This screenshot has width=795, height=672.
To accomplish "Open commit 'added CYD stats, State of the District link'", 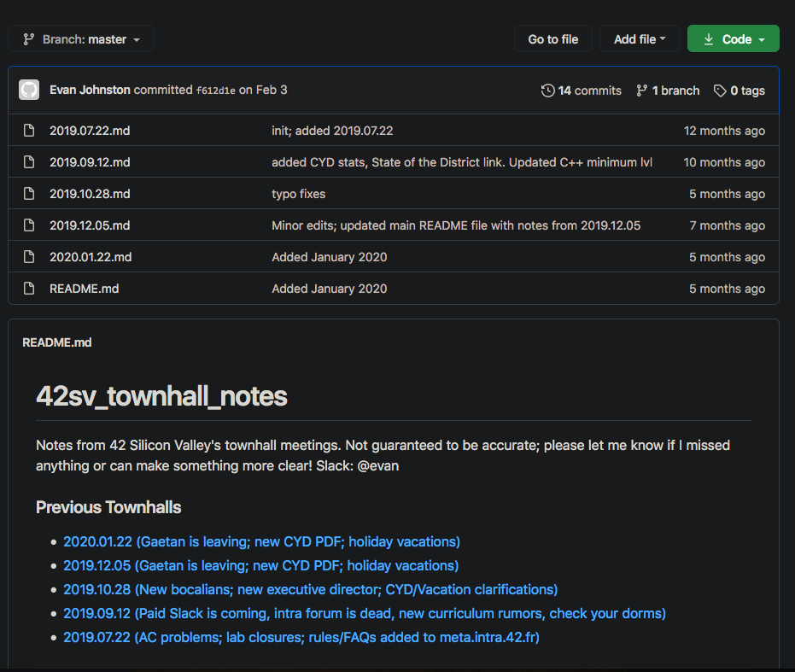I will coord(462,161).
